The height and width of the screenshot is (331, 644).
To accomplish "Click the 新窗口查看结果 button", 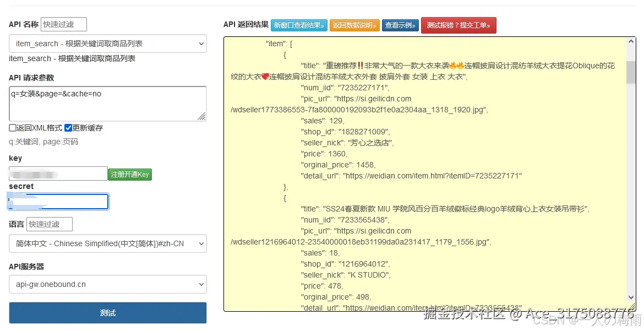I will pyautogui.click(x=299, y=25).
